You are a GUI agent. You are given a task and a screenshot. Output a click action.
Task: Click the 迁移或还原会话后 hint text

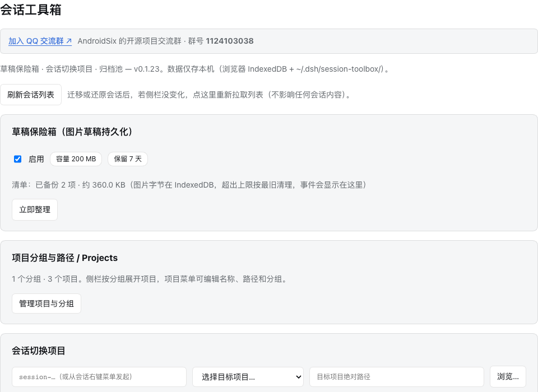pyautogui.click(x=209, y=95)
